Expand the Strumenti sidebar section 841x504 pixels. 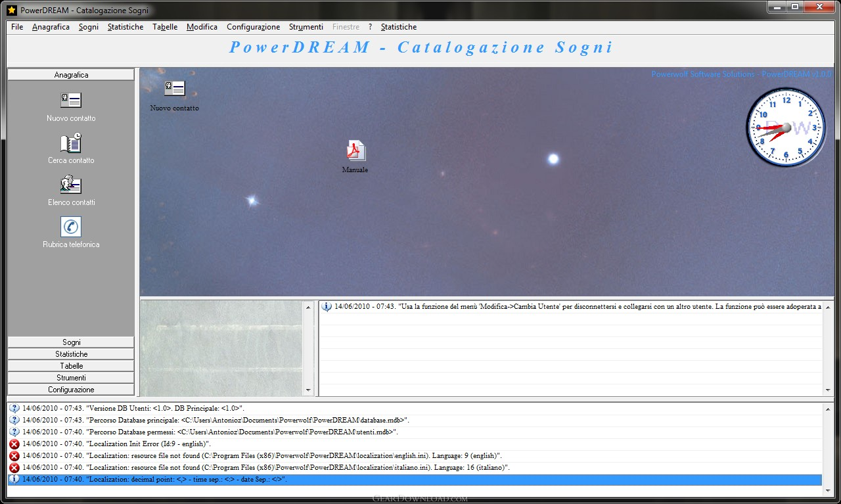click(x=71, y=378)
